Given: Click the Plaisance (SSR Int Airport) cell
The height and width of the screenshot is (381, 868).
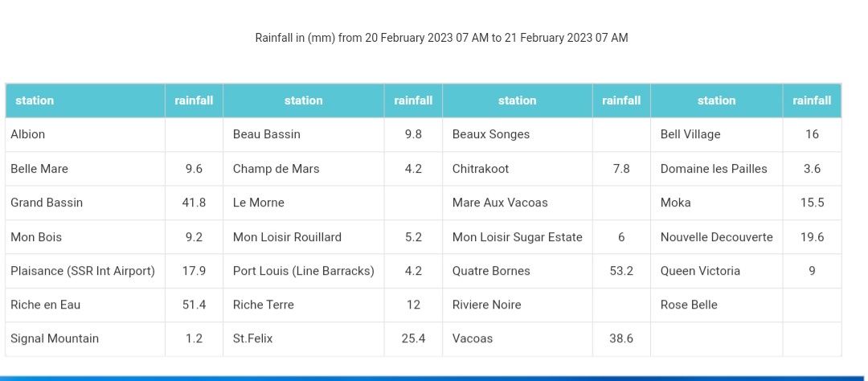Looking at the screenshot, I should (83, 271).
